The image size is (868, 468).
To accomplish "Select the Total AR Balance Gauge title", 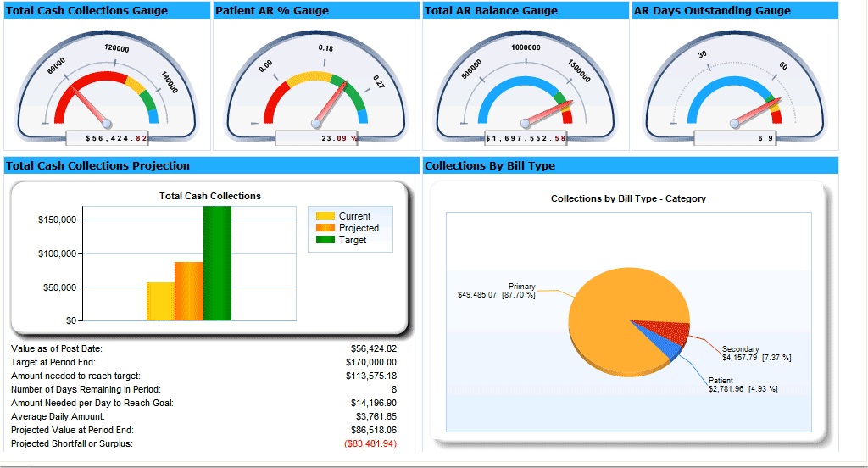I will pyautogui.click(x=491, y=11).
